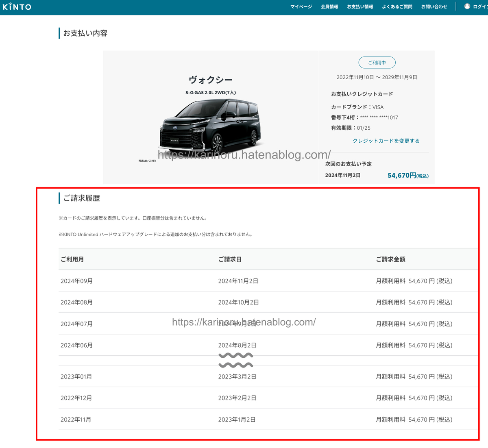Viewport: 488px width, 448px height.
Task: Open the 会員情報 menu item
Action: pos(329,7)
